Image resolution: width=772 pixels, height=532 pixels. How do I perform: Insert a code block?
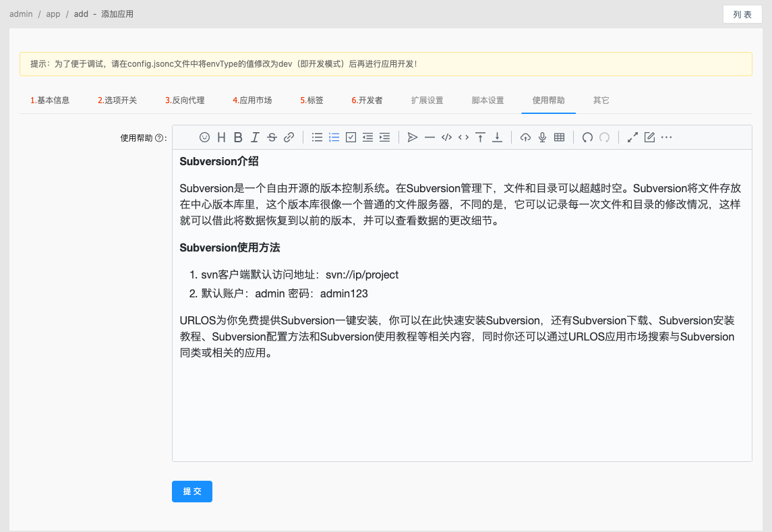[x=446, y=138]
